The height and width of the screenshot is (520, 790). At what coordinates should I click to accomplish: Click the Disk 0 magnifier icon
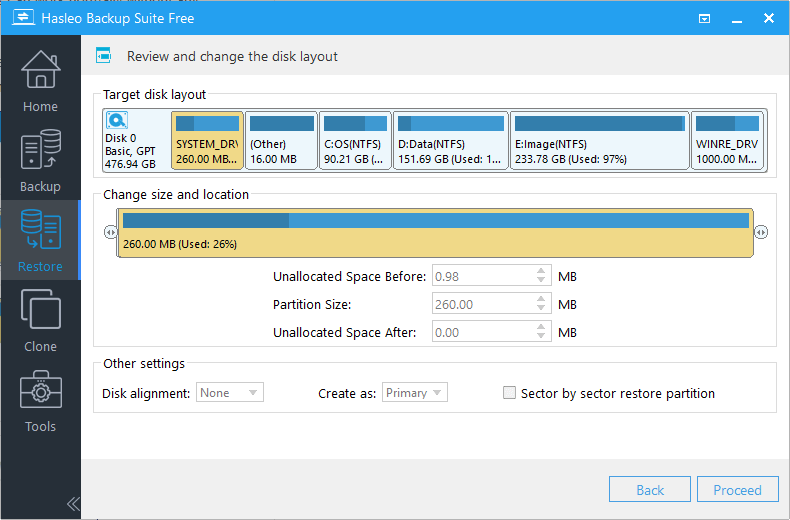[117, 122]
